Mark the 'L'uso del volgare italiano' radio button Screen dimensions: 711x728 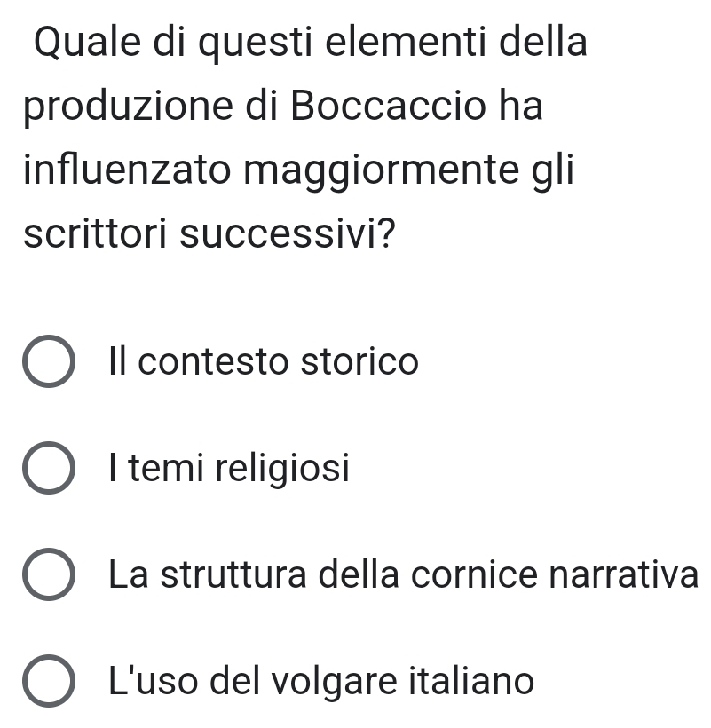click(49, 682)
